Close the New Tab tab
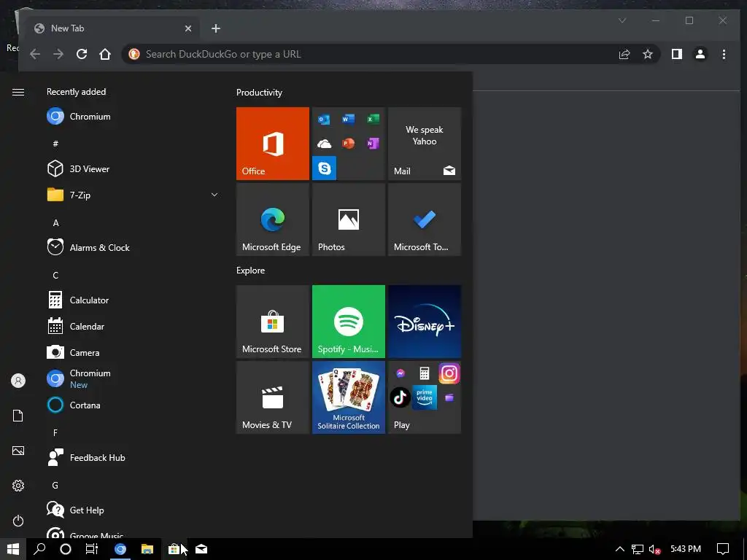 pyautogui.click(x=188, y=28)
